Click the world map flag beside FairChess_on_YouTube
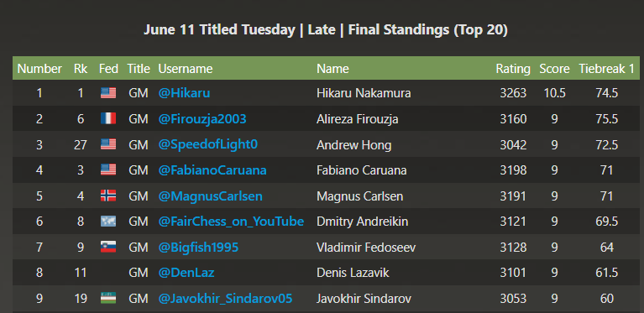The height and width of the screenshot is (313, 644). (x=108, y=222)
